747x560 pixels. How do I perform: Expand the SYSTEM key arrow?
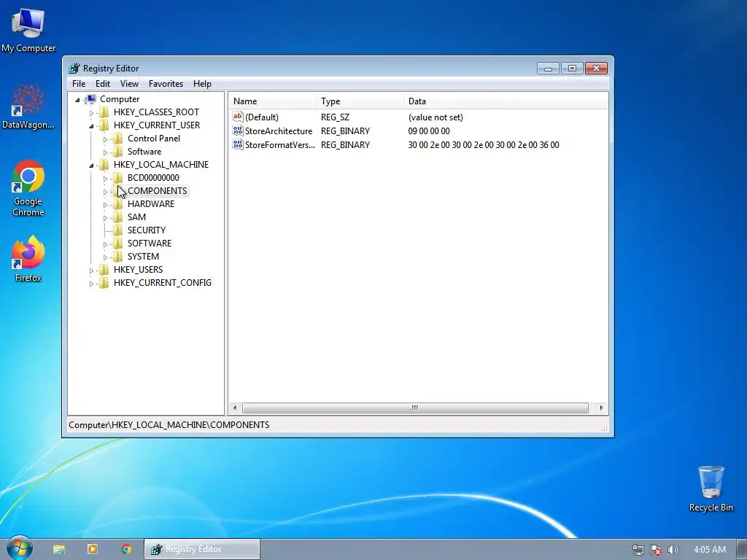[x=105, y=257]
